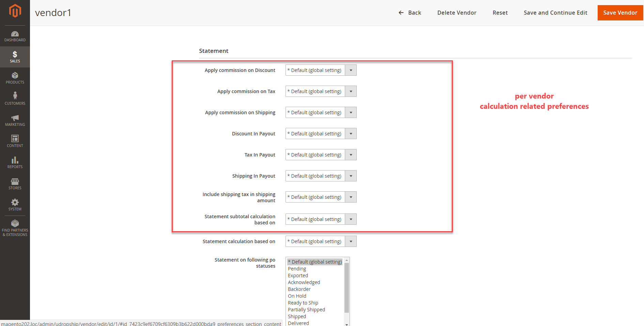The image size is (644, 326).
Task: Open Statement subtotal calculation based on dropdown
Action: tap(321, 219)
